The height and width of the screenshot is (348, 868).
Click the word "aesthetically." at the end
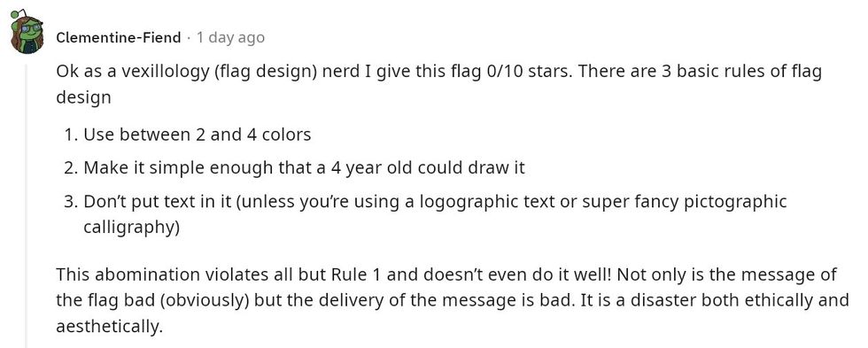(110, 327)
